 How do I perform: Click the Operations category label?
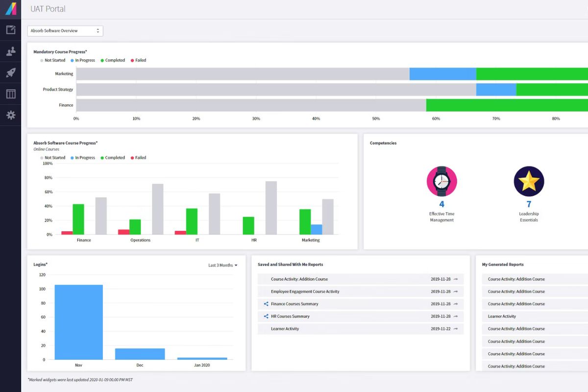[x=141, y=240]
